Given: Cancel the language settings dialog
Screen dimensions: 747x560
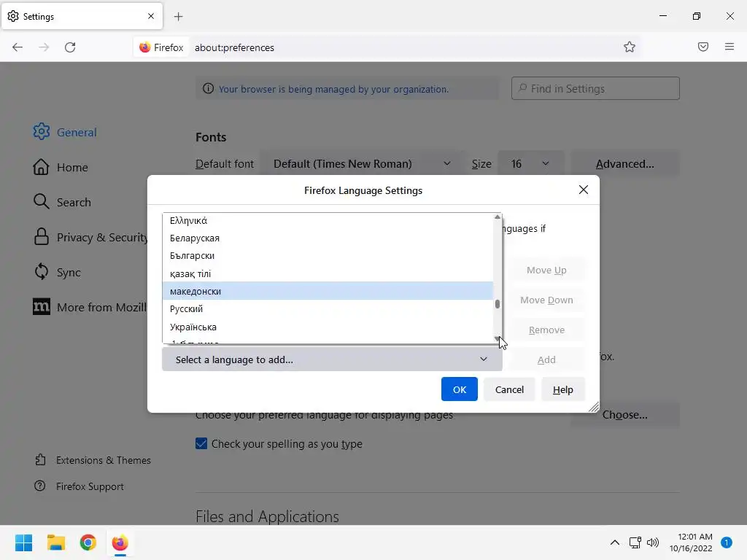Looking at the screenshot, I should (x=509, y=389).
